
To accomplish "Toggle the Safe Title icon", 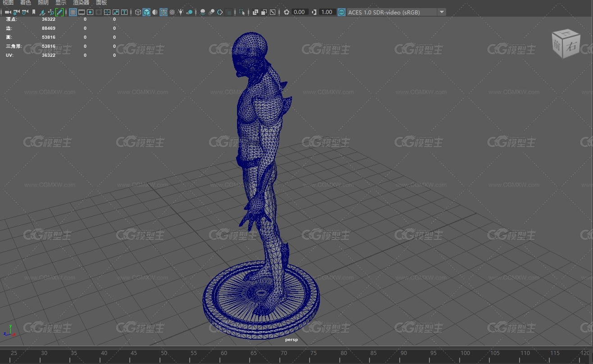I will (x=124, y=12).
